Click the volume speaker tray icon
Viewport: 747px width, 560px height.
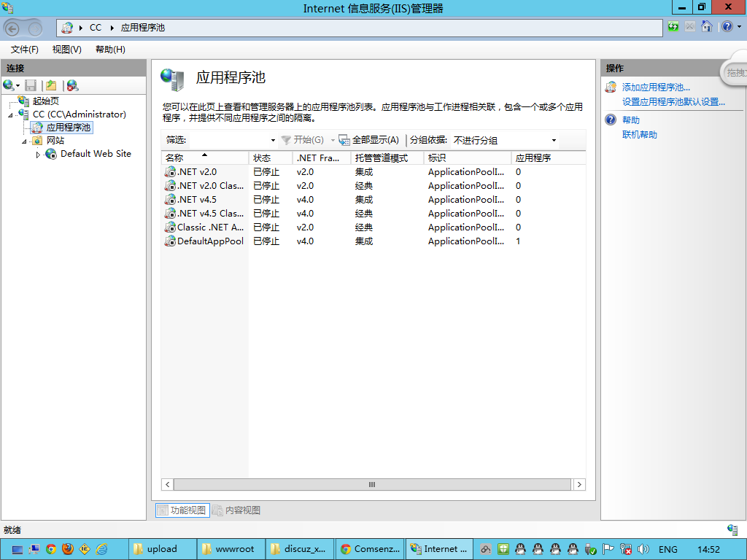(x=643, y=549)
